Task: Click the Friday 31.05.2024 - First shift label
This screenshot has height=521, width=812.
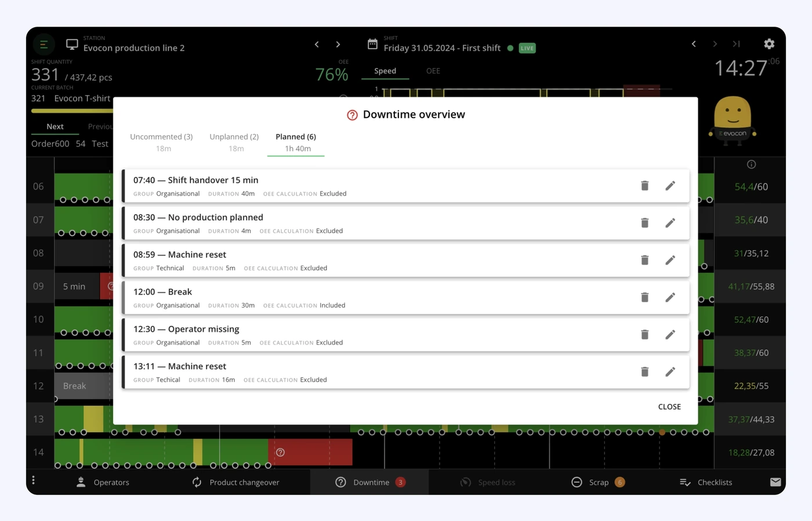Action: click(442, 48)
